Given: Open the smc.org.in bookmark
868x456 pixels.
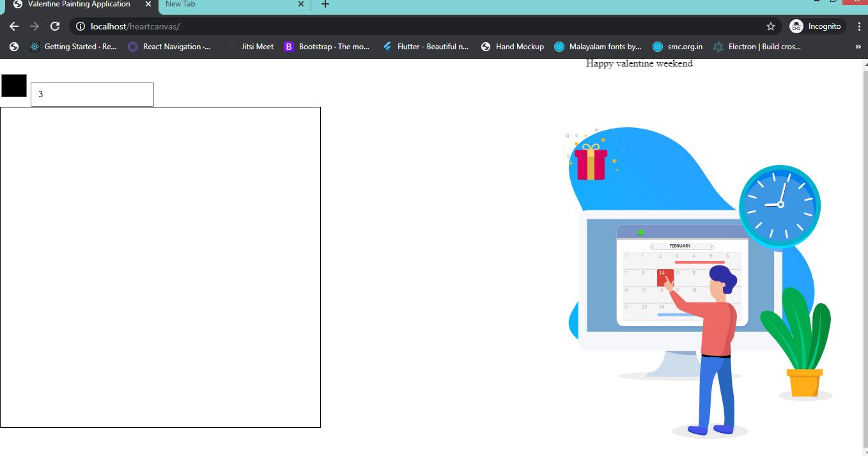Looking at the screenshot, I should coord(678,47).
